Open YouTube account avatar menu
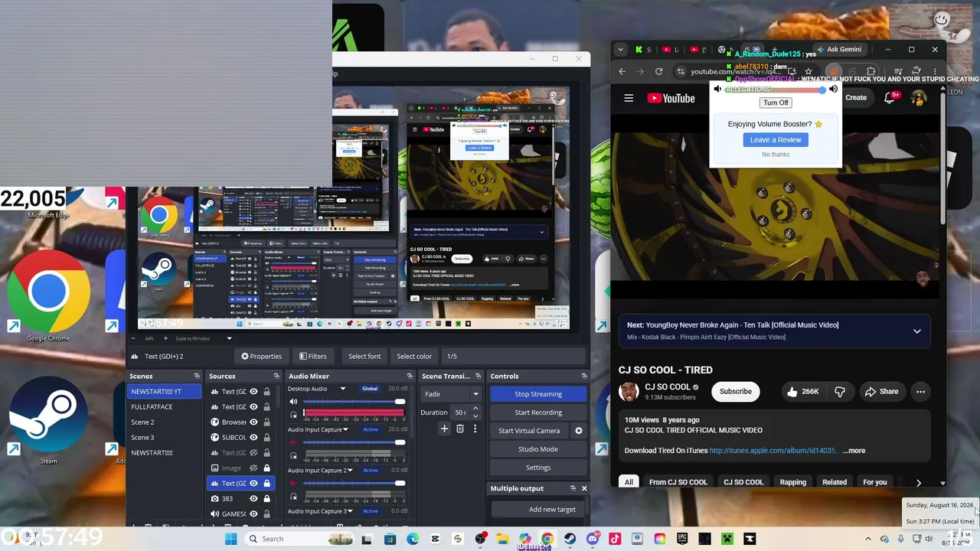The width and height of the screenshot is (980, 551). click(918, 98)
